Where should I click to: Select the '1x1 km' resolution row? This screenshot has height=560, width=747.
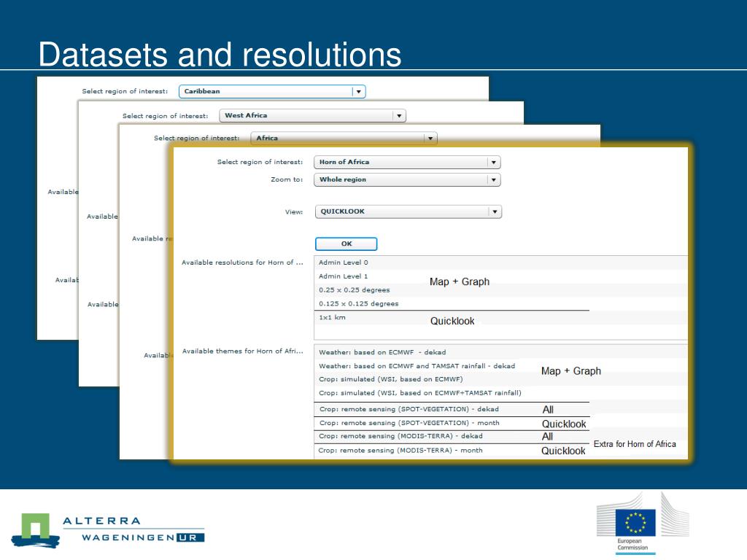coord(500,318)
